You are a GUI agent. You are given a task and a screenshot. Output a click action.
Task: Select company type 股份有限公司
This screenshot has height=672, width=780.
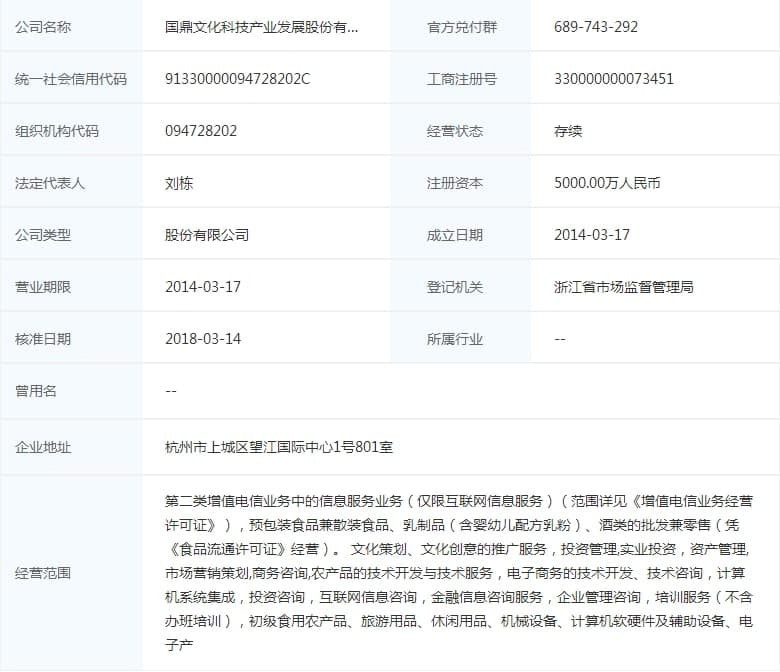207,235
